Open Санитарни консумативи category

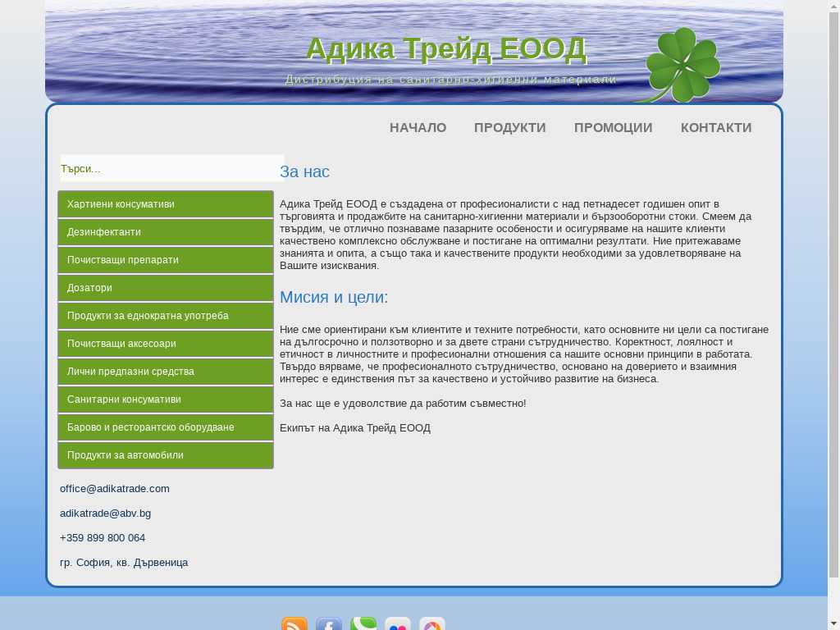click(x=166, y=399)
